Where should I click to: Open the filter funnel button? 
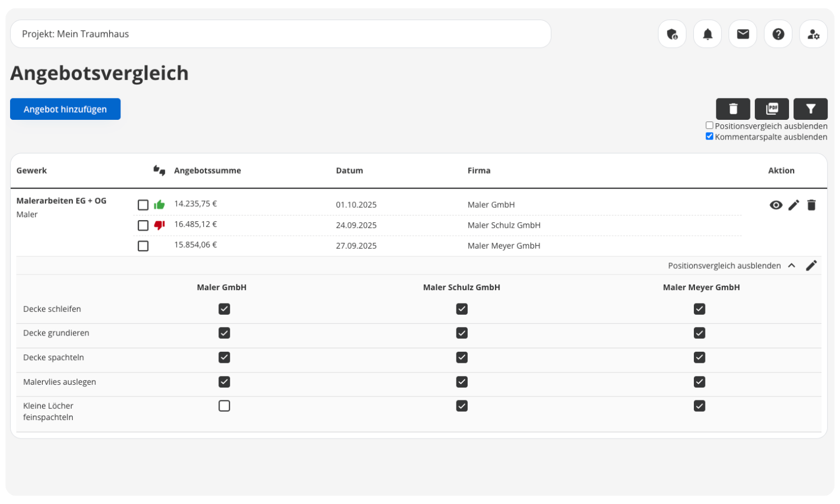pyautogui.click(x=810, y=109)
